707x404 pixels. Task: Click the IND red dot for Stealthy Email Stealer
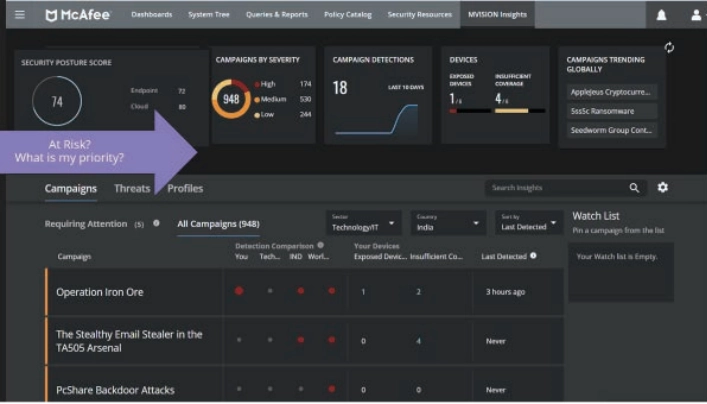[301, 340]
